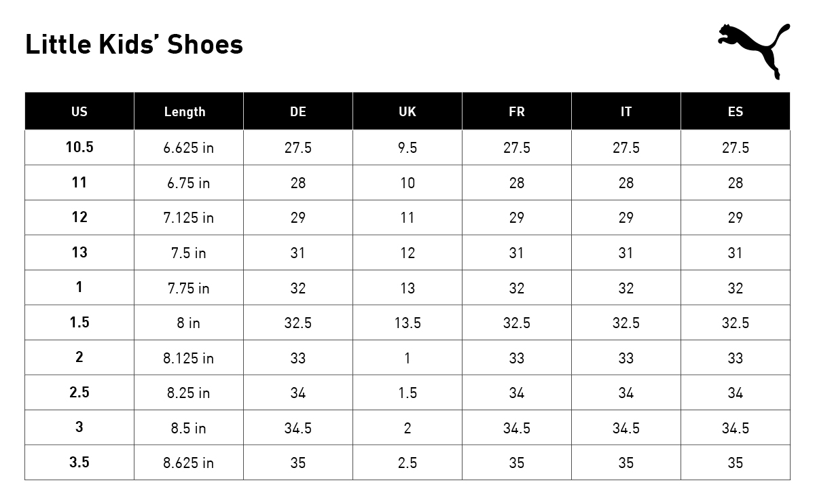Click US size 10.5 row label
Viewport: 815px width, 504px height.
[x=79, y=147]
